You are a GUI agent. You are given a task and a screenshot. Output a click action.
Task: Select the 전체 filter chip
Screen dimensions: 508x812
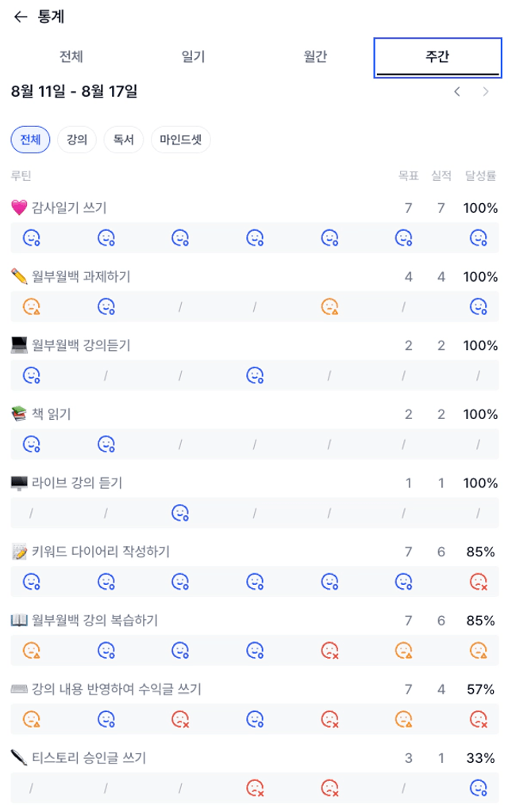pos(30,140)
